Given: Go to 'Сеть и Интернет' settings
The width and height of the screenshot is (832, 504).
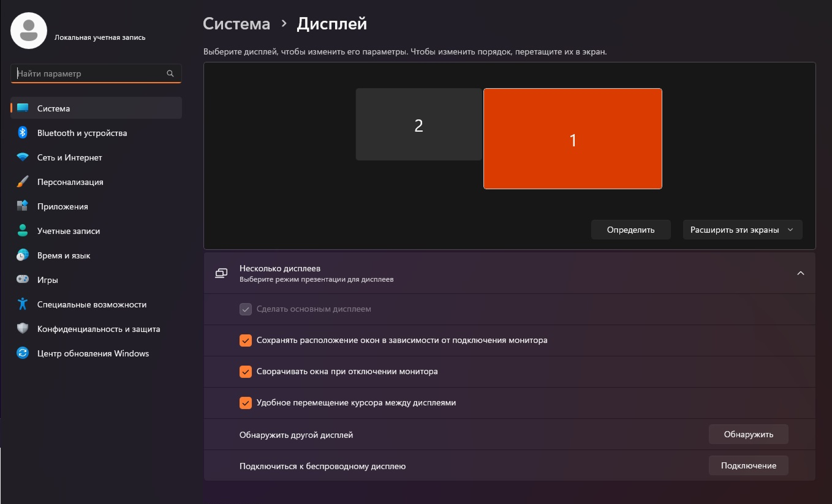Looking at the screenshot, I should [96, 157].
